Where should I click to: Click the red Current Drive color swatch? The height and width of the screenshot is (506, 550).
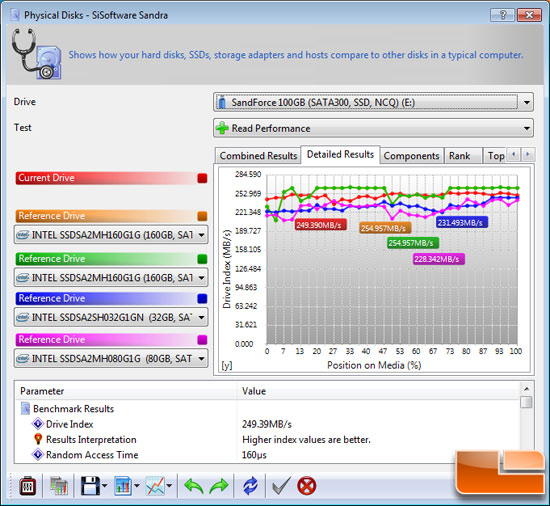point(202,178)
